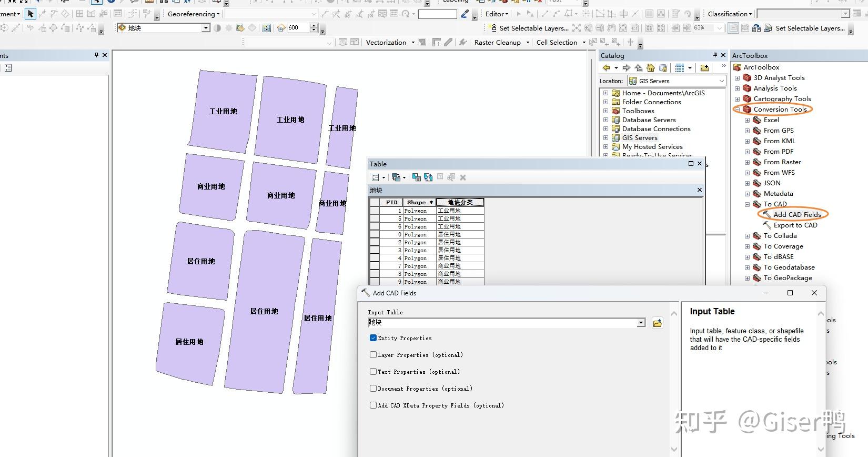This screenshot has width=868, height=457.
Task: Click the browse folder icon for Input Table
Action: click(x=657, y=323)
